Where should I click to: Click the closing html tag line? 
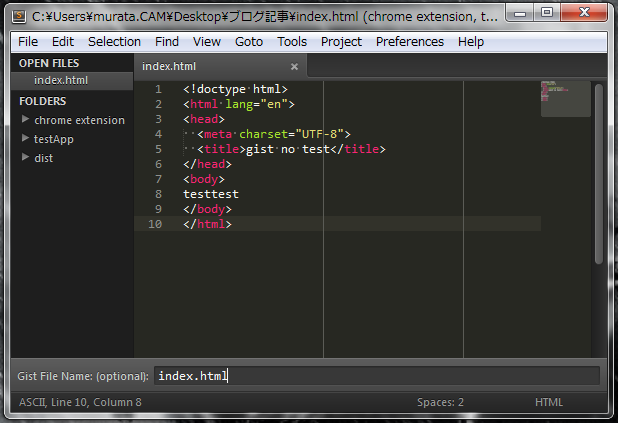pyautogui.click(x=207, y=224)
